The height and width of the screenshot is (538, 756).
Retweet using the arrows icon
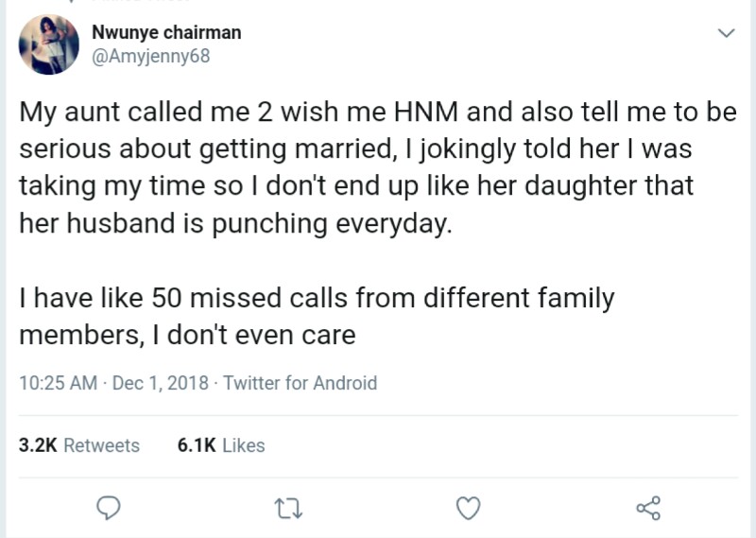pyautogui.click(x=285, y=509)
